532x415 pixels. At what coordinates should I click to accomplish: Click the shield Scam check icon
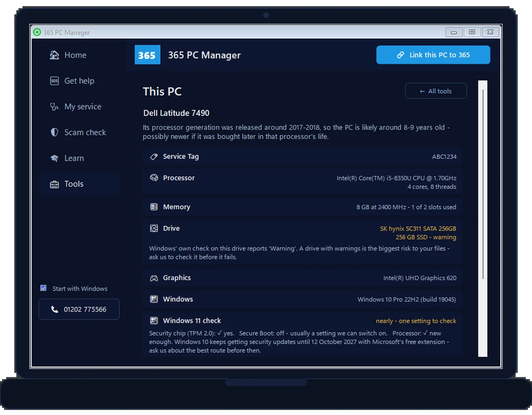[x=55, y=132]
